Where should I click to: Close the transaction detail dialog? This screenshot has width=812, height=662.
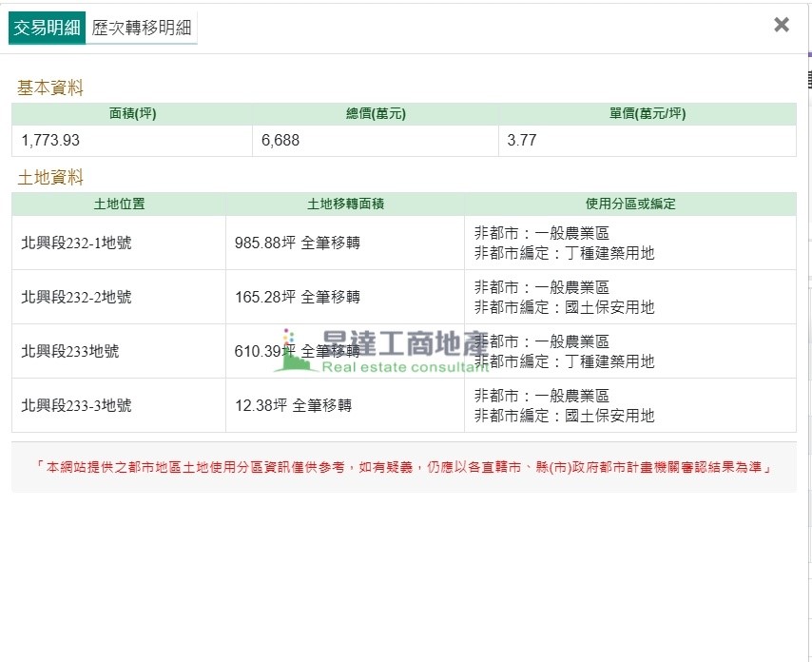click(782, 25)
